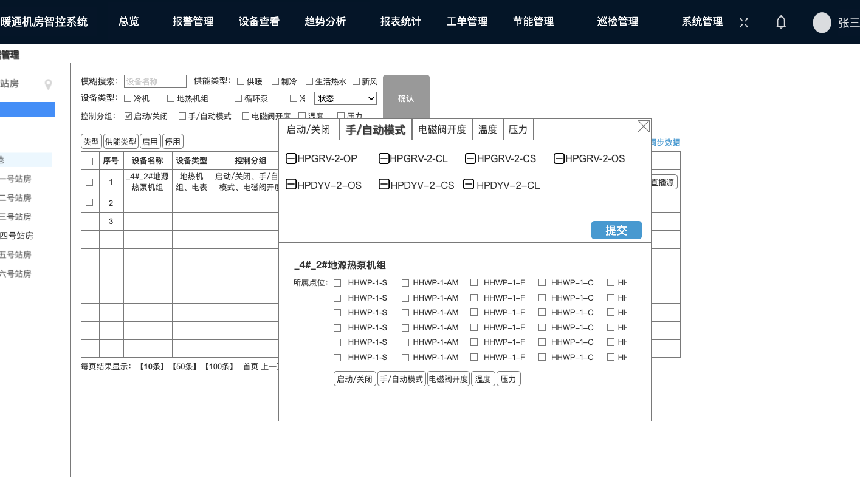Open the 总览 menu
The width and height of the screenshot is (860, 504).
click(x=129, y=22)
